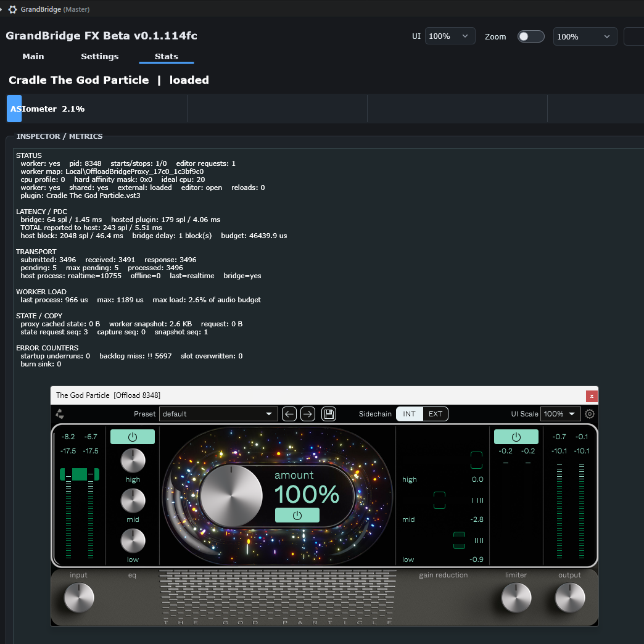Viewport: 644px width, 644px height.
Task: Click the low band gain reduction marker
Action: [x=459, y=540]
